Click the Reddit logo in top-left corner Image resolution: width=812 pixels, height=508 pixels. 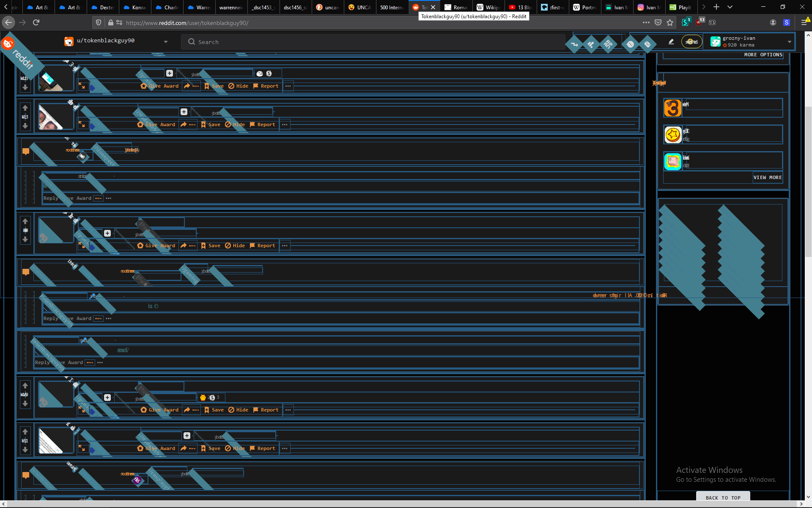click(8, 43)
